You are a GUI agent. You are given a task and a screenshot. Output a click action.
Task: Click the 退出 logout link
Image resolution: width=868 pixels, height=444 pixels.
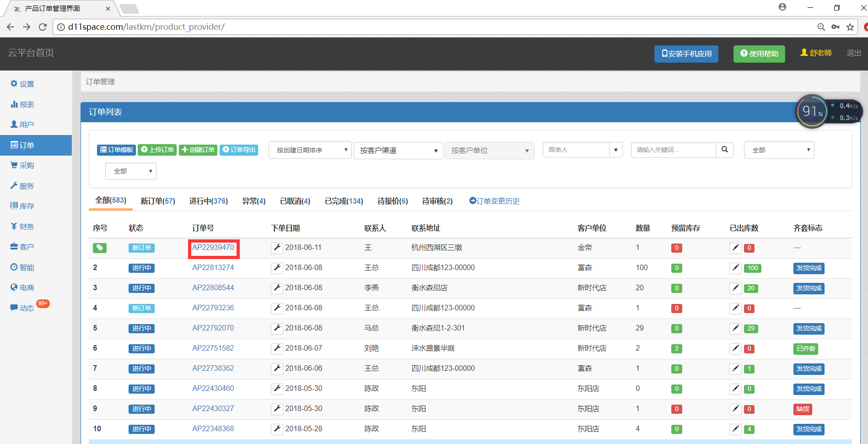(854, 53)
